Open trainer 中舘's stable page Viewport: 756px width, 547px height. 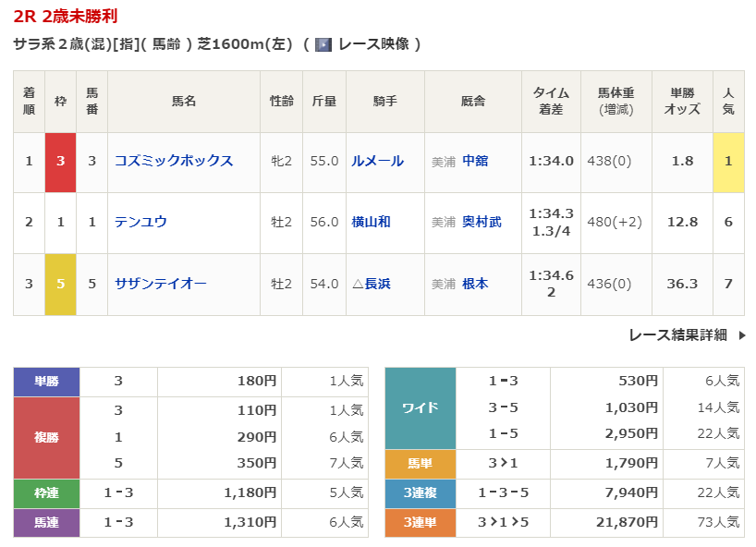[x=475, y=161]
